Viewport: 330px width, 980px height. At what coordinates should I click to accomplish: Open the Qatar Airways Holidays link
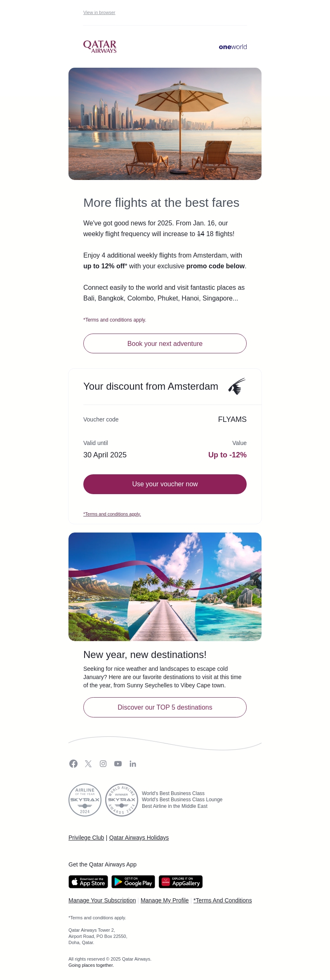point(139,838)
